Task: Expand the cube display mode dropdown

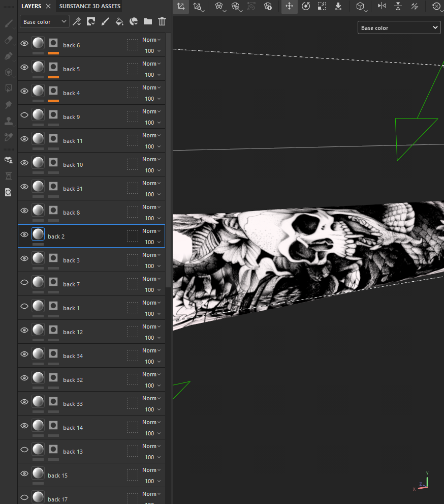Action: tap(366, 11)
